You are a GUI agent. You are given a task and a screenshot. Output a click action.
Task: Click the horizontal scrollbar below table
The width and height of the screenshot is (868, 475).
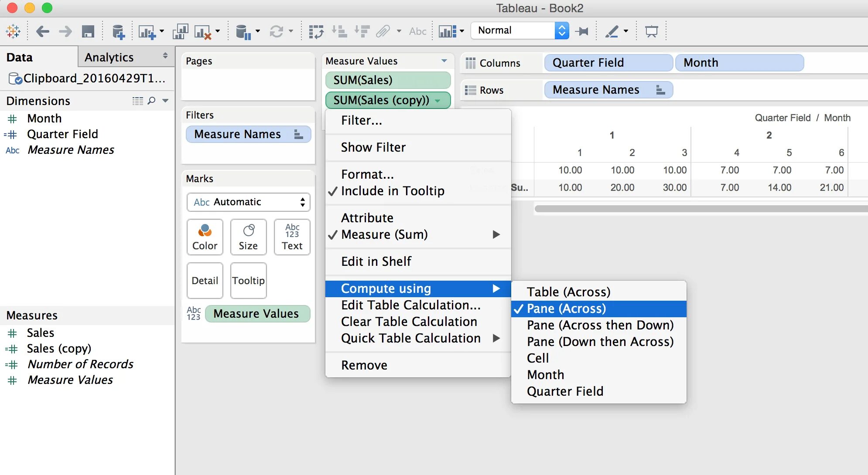[698, 209]
